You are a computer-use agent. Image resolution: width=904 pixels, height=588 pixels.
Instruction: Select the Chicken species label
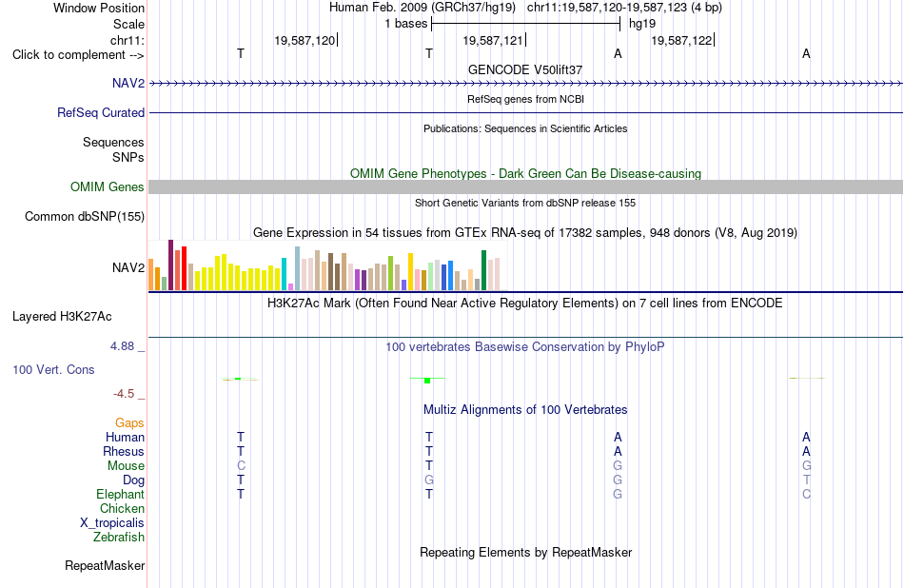[x=122, y=508]
